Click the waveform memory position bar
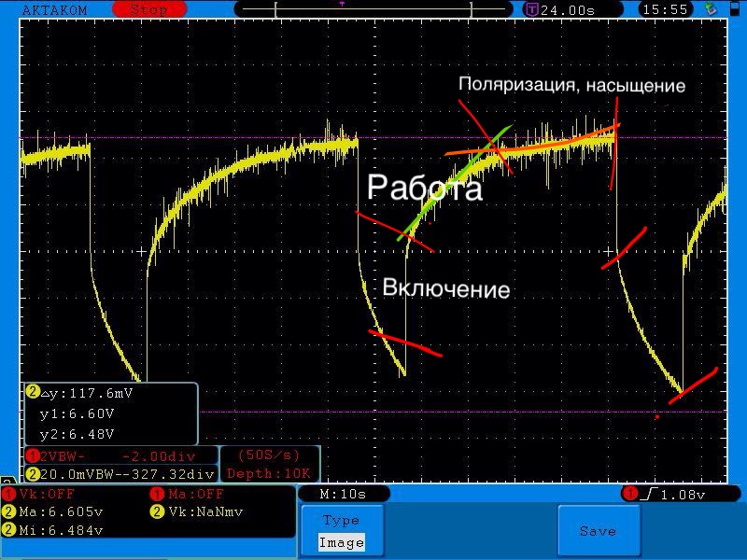This screenshot has width=747, height=560. coord(373,9)
